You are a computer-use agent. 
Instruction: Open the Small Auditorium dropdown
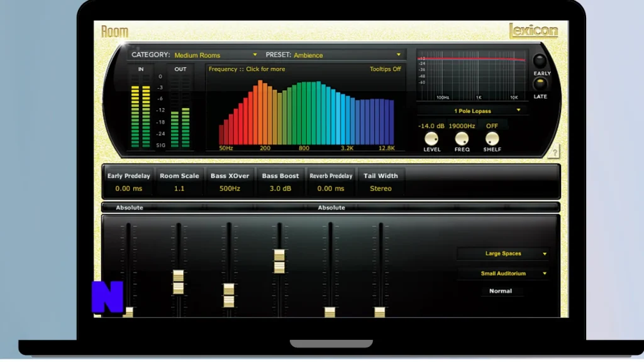coord(502,273)
